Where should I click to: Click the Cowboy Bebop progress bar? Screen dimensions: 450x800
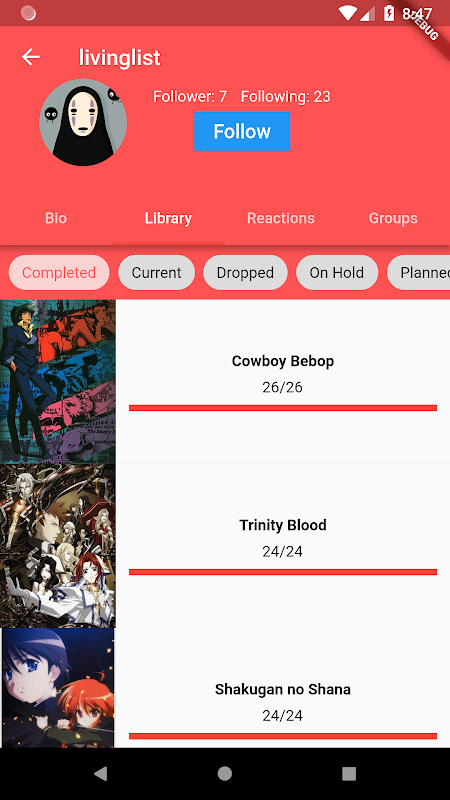click(x=283, y=408)
